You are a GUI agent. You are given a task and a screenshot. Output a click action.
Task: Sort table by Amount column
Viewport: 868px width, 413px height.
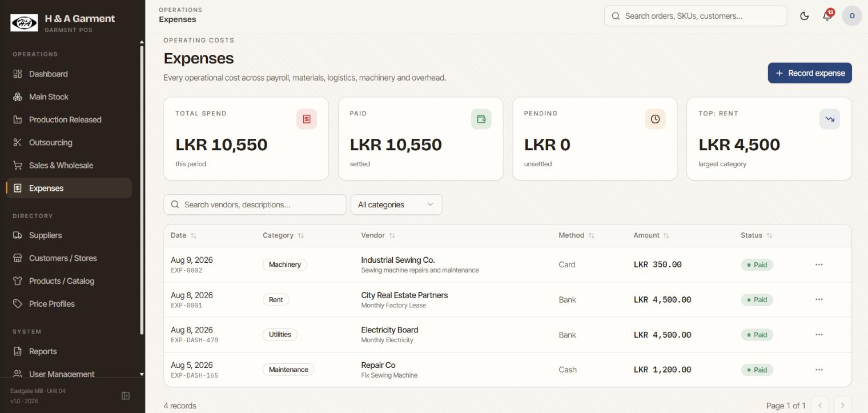point(651,235)
